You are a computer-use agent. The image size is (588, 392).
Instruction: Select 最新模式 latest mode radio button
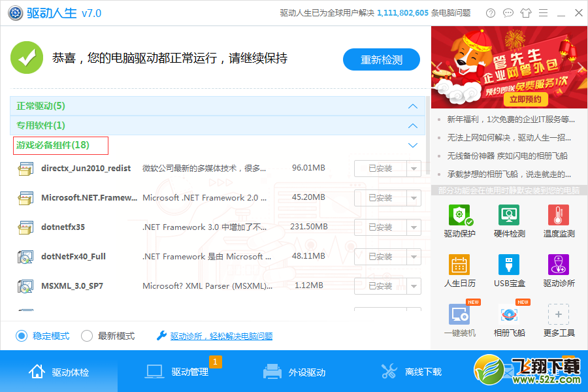[x=87, y=336]
